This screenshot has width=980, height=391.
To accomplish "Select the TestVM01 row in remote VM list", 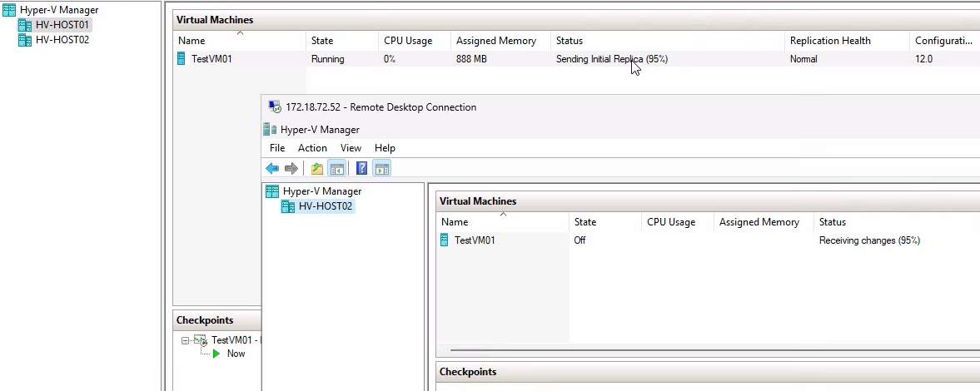I will (708, 240).
